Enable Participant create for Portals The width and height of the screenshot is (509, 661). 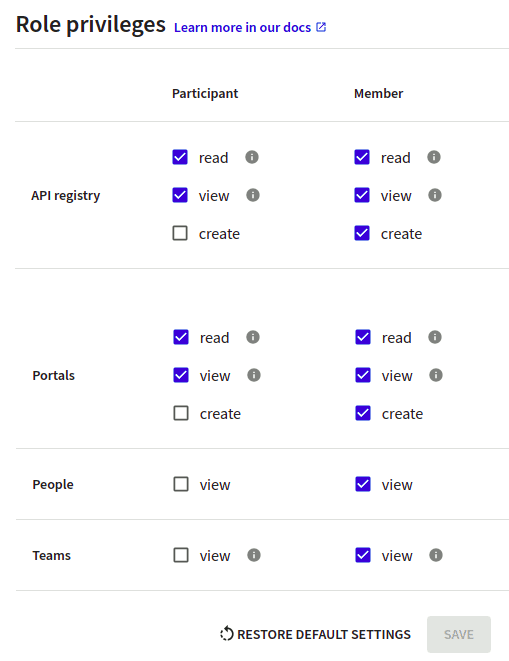click(x=181, y=413)
